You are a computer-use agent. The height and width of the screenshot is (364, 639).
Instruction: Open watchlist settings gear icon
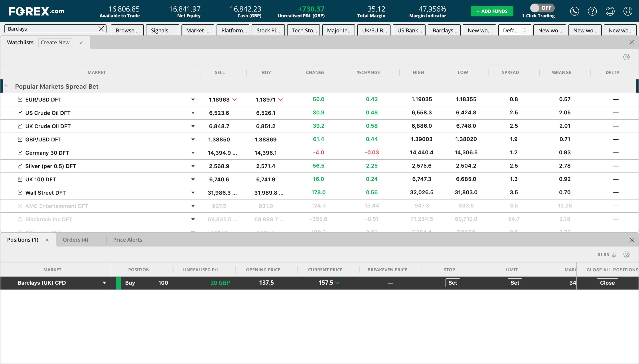(626, 57)
